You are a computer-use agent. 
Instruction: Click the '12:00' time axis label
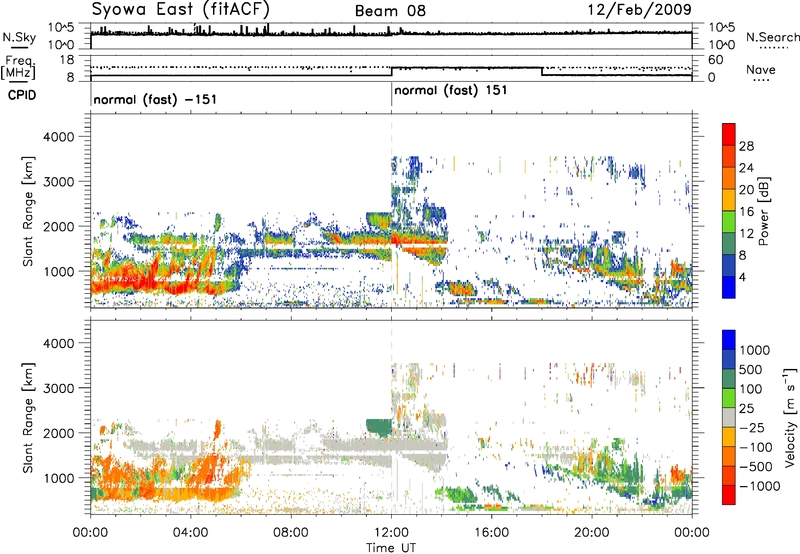click(391, 533)
